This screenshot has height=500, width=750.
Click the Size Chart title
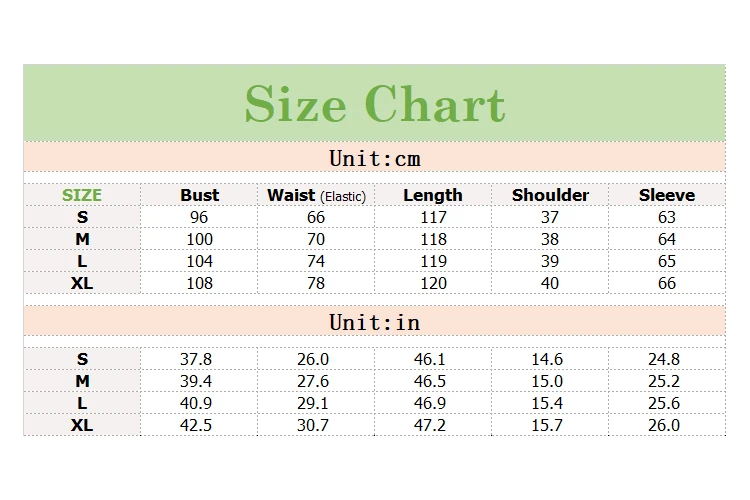[375, 104]
